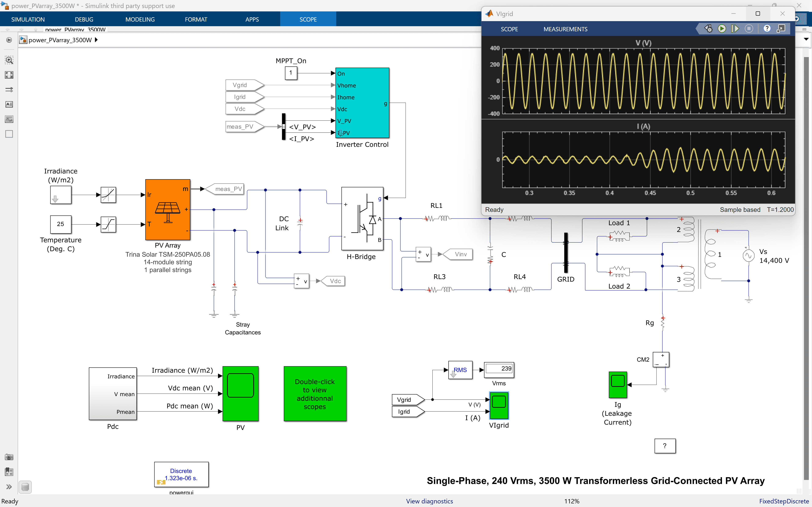Click the Area box tool icon
812x507 pixels.
point(9,134)
